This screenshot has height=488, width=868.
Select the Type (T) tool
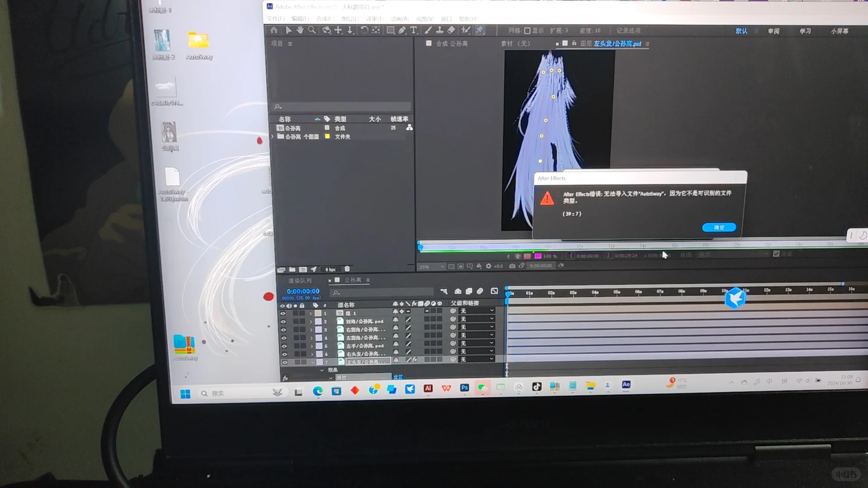tap(414, 30)
